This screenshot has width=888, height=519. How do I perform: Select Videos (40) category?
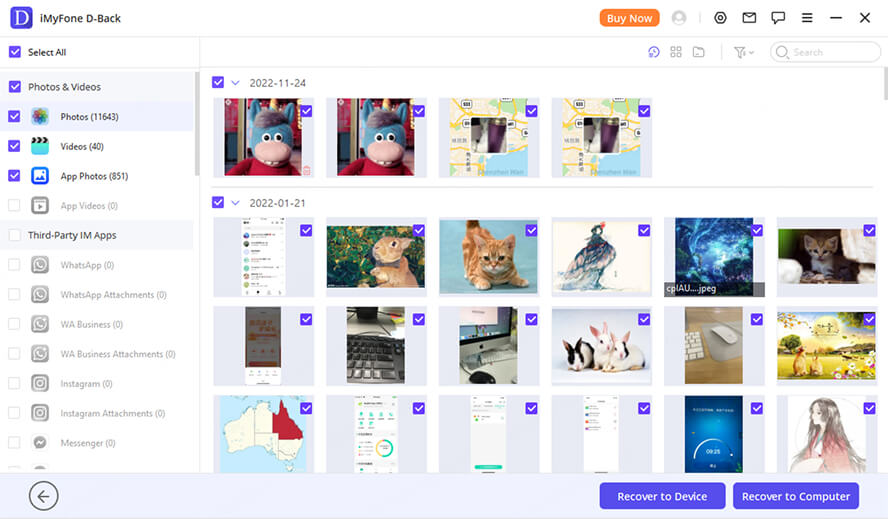97,146
